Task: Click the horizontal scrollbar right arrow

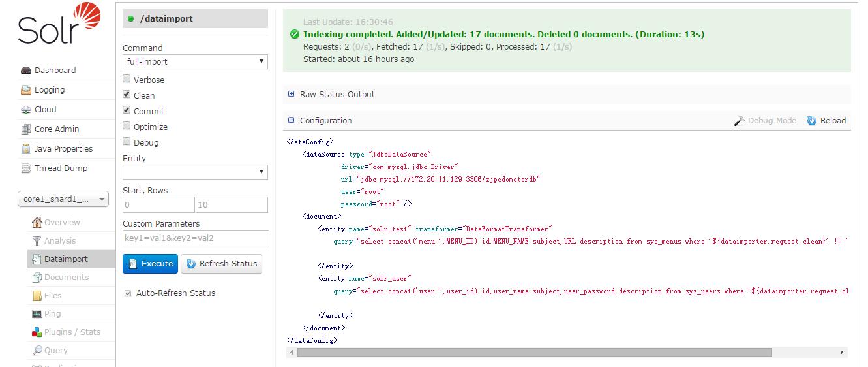Action: (842, 352)
